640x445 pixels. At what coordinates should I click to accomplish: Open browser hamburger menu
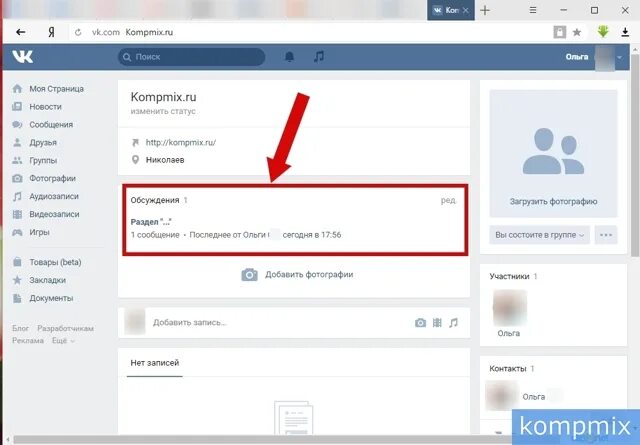533,10
